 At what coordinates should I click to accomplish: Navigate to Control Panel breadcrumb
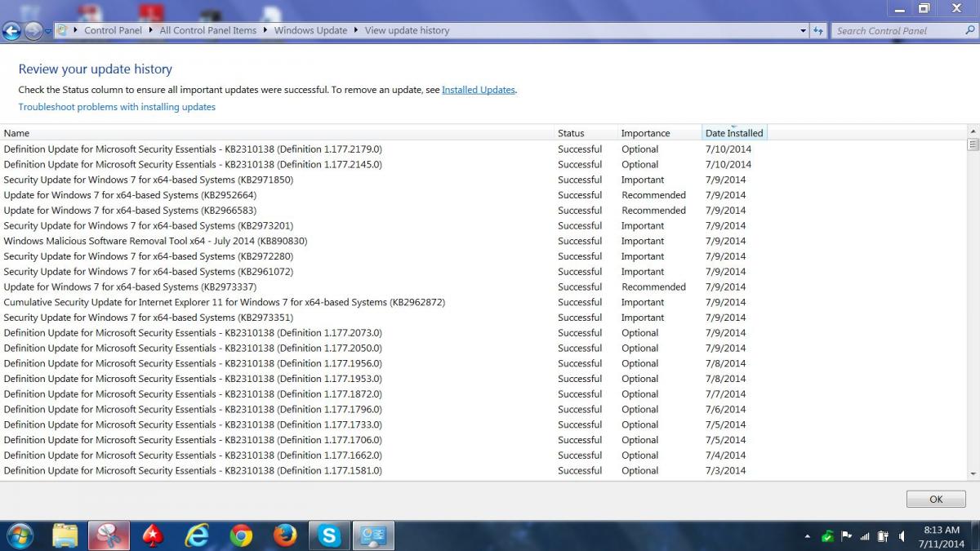coord(113,30)
